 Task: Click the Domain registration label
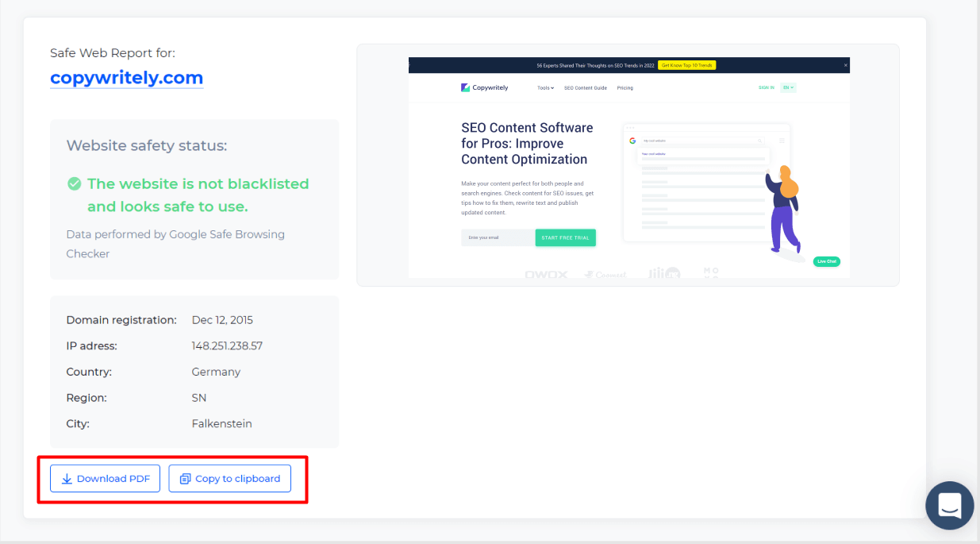pyautogui.click(x=121, y=320)
